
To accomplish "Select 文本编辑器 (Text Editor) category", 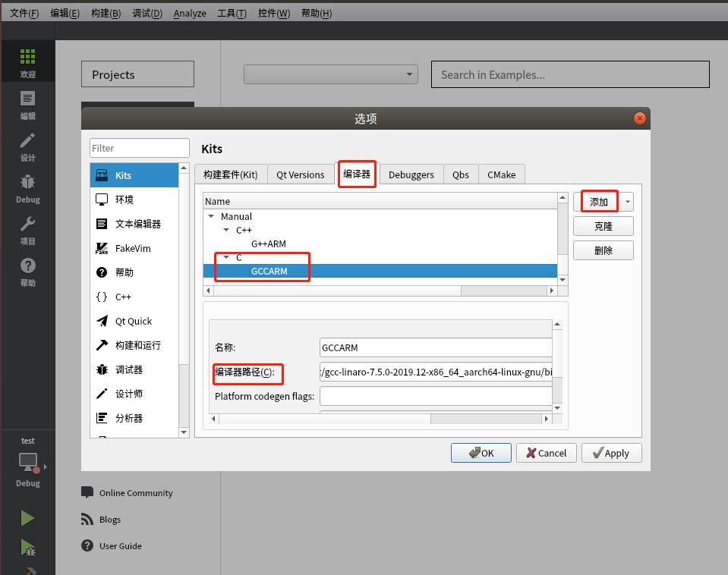I will [134, 224].
